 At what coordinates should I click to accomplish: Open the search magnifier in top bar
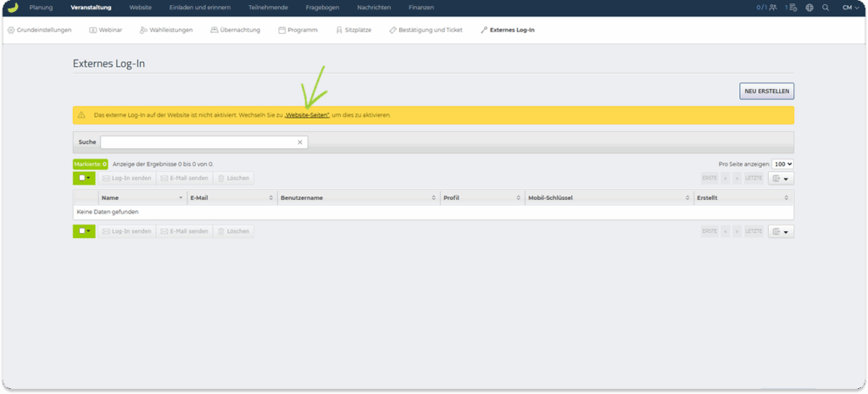pos(826,8)
